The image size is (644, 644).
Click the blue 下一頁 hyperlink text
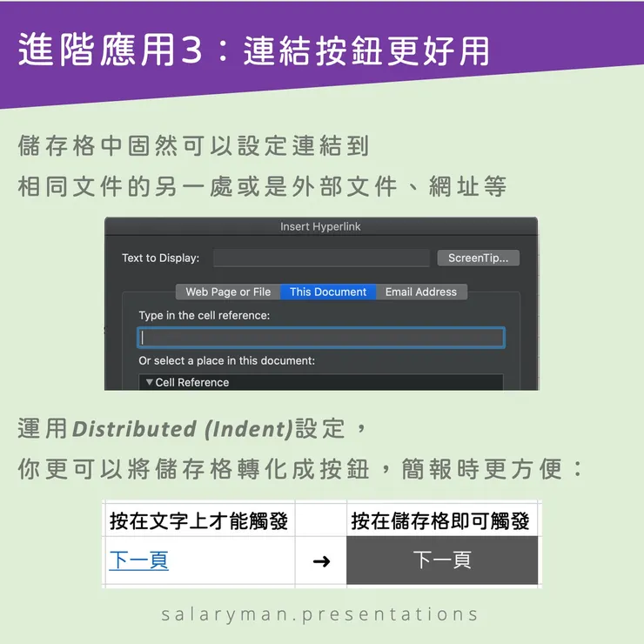click(139, 560)
